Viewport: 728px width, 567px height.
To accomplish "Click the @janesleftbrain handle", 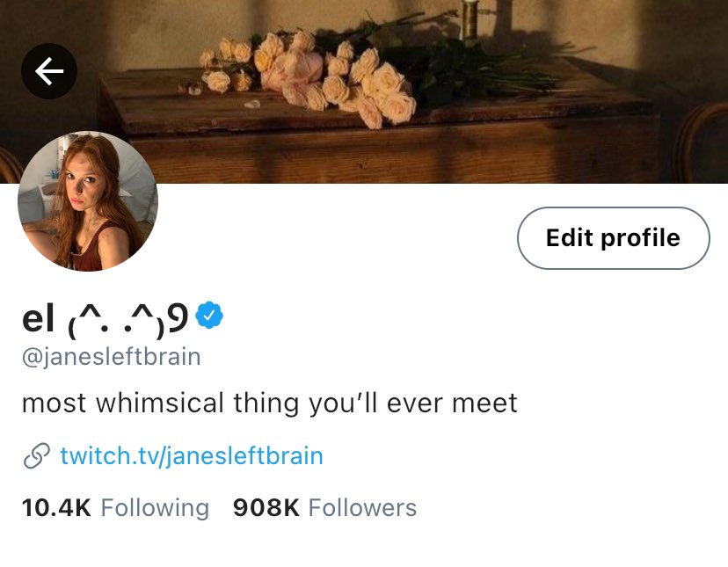I will point(111,357).
